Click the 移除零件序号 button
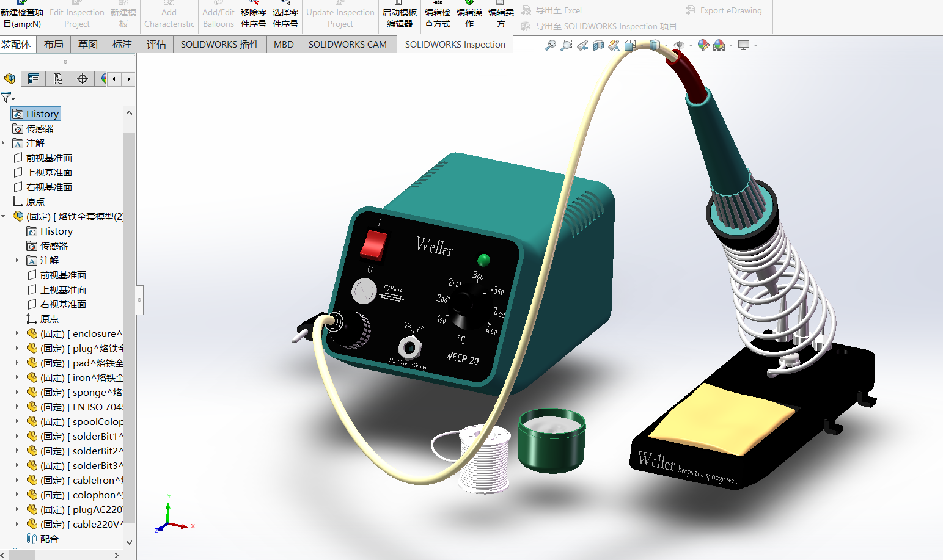 254,15
